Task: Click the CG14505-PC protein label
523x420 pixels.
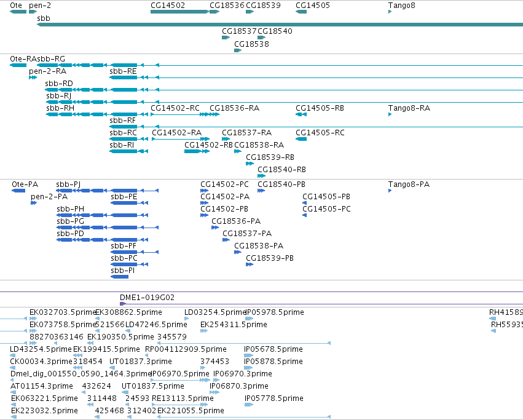Action: 326,209
